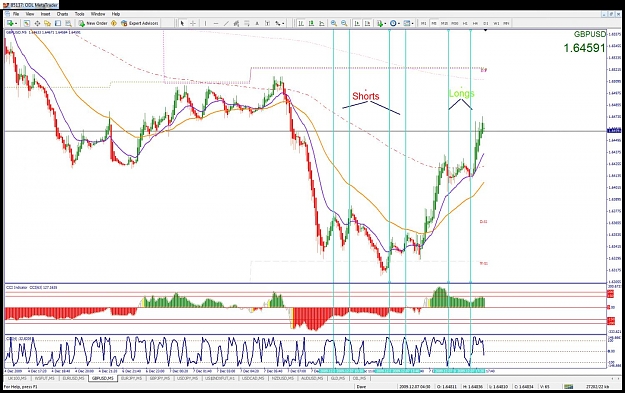Open the Help menu
Viewport: 625px width, 393px height.
pos(116,14)
